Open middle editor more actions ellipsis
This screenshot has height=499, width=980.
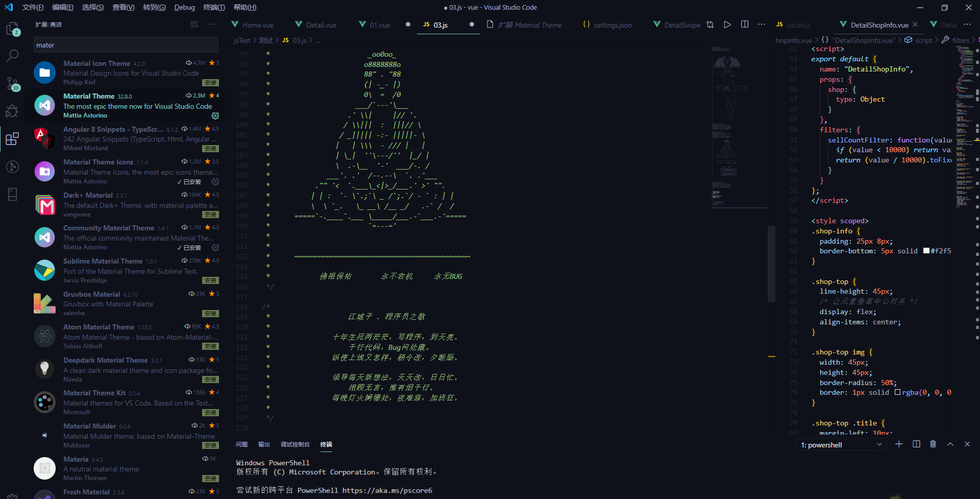point(762,25)
